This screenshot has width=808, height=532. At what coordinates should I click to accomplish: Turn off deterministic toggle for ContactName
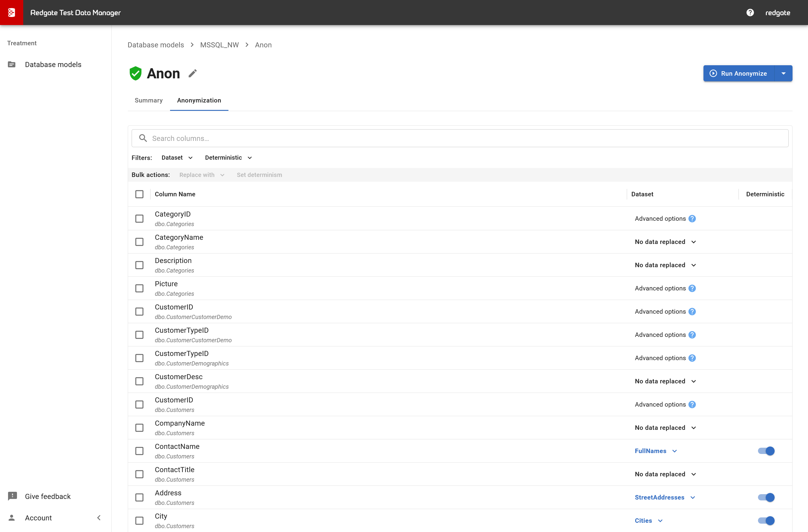pos(766,451)
